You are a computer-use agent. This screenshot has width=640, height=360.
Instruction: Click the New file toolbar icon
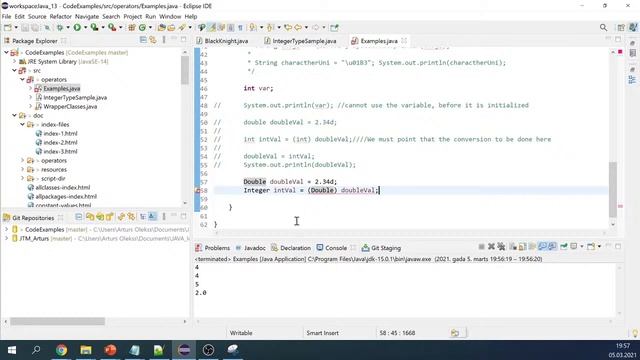point(7,27)
